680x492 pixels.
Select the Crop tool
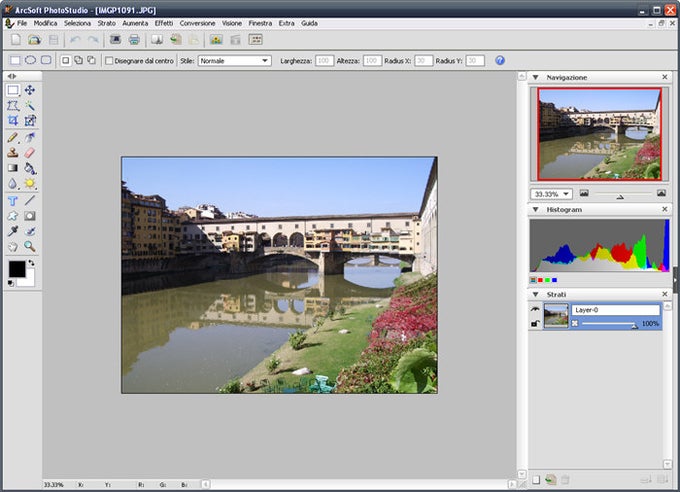coord(13,121)
